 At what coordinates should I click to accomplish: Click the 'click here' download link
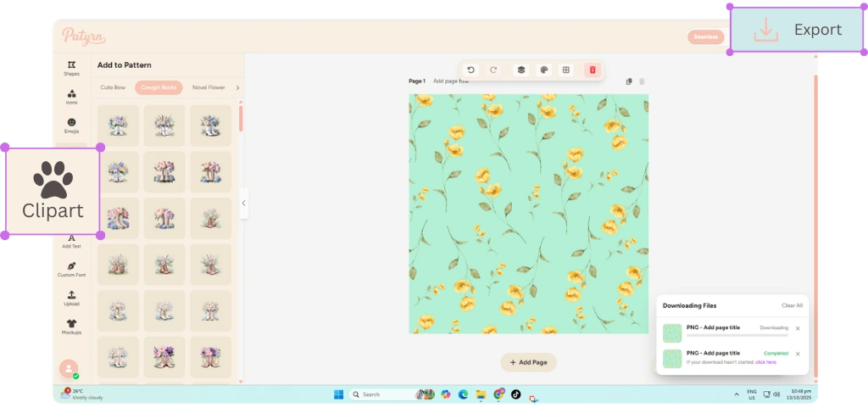coord(765,362)
